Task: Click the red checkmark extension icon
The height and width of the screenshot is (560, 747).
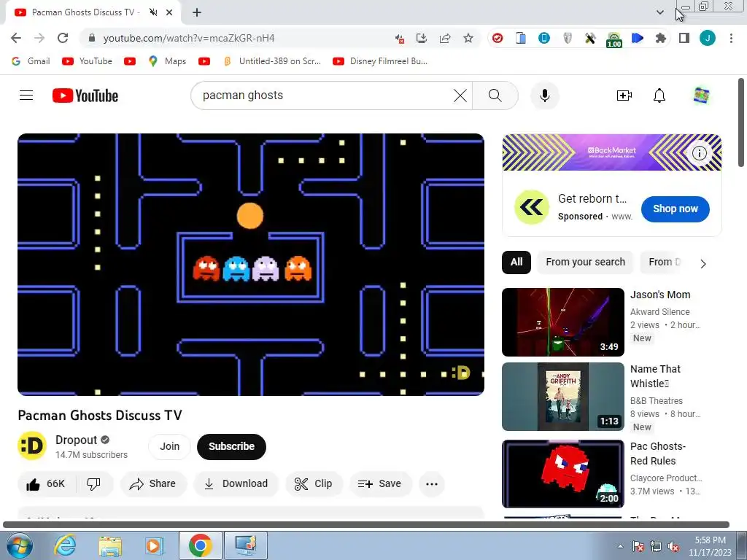Action: point(498,38)
